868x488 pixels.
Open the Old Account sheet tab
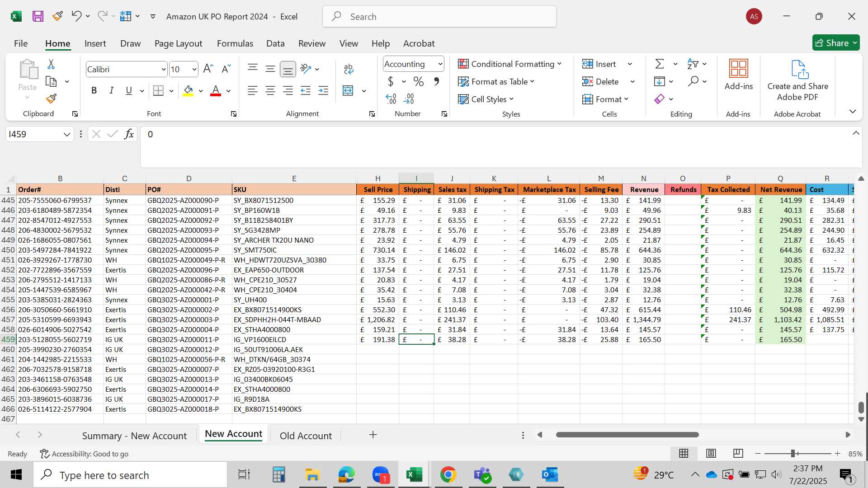pos(306,436)
